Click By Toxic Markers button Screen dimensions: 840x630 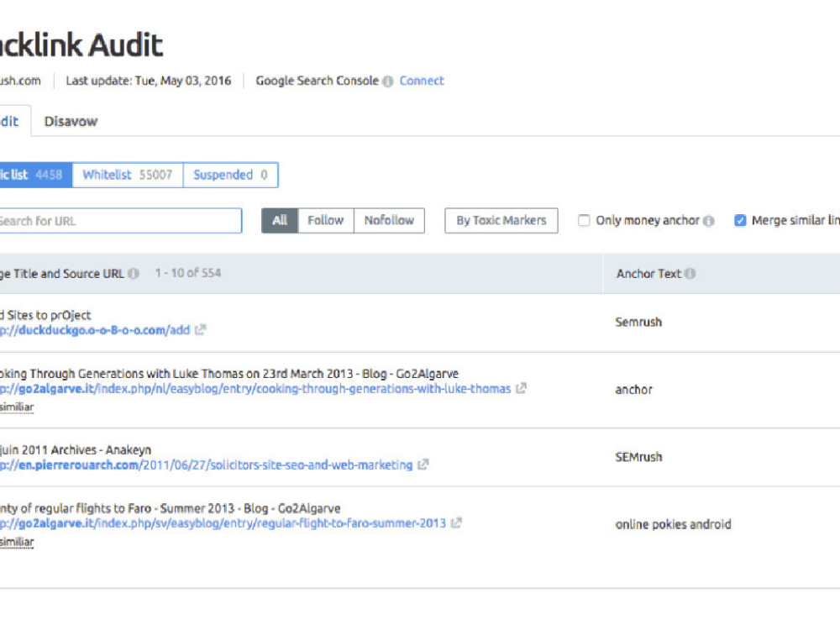(x=501, y=220)
